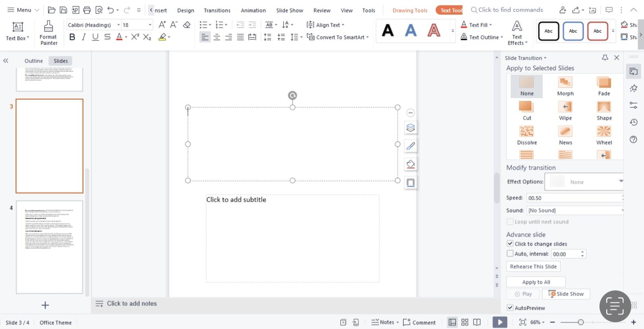Screen dimensions: 644x329
Task: Enable Auto, interval checkbox
Action: [x=510, y=253]
